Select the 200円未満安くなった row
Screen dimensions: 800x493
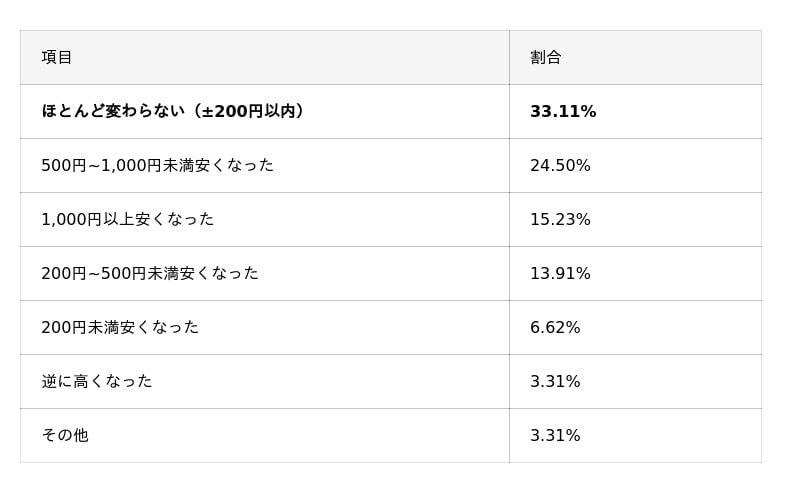point(120,328)
